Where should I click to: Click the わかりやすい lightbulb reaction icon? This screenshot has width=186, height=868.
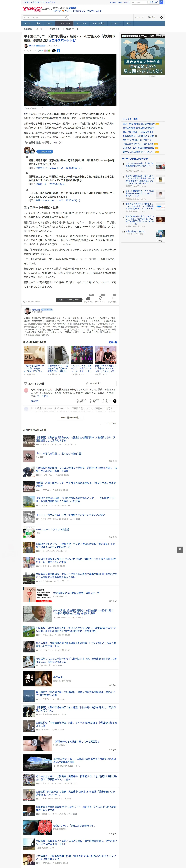click(x=100, y=298)
